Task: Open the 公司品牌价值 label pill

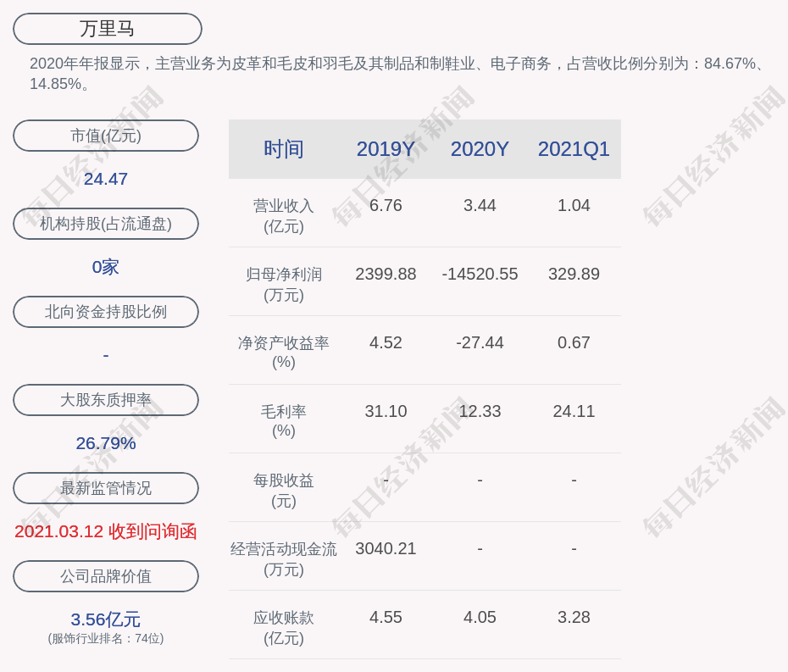Action: point(106,576)
